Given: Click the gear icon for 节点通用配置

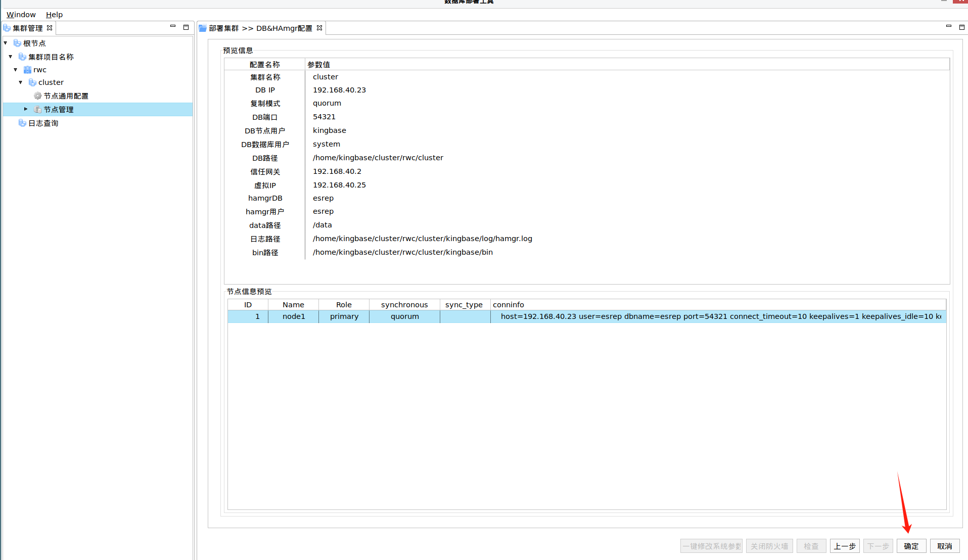Looking at the screenshot, I should click(x=37, y=96).
